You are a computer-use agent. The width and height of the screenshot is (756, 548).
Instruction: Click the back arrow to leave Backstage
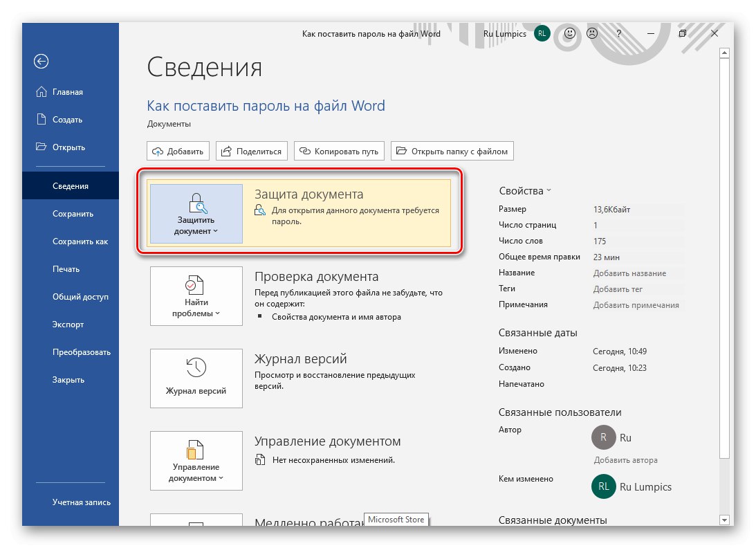(41, 62)
